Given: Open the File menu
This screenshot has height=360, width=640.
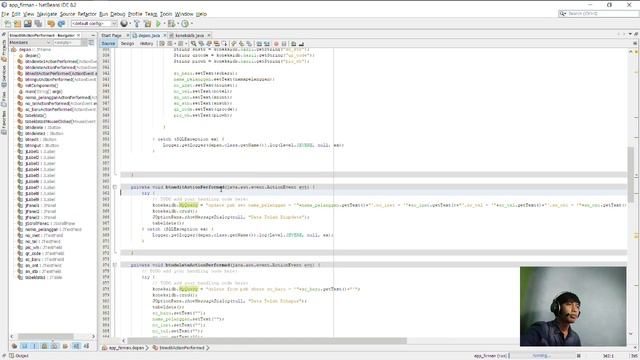Looking at the screenshot, I should (x=5, y=14).
